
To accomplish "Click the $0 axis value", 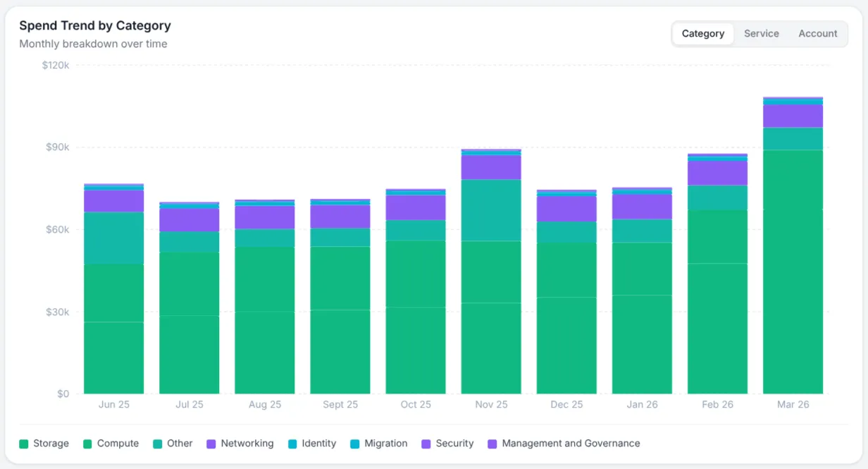I will tap(63, 394).
